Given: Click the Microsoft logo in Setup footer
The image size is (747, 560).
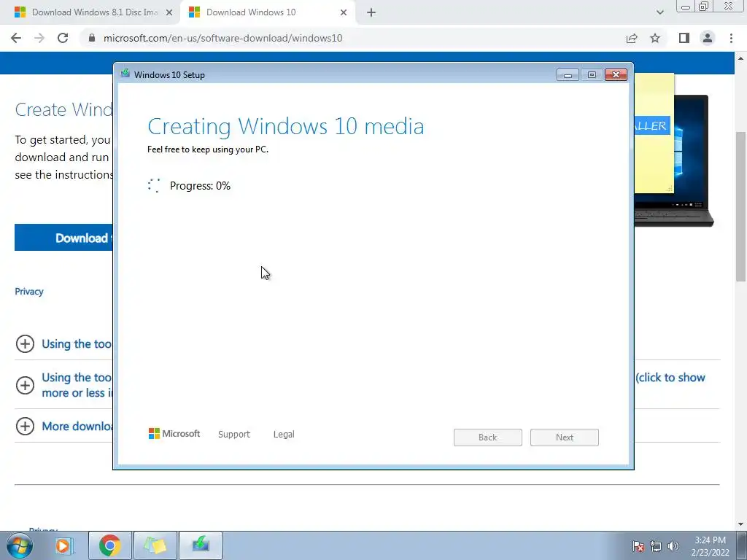Looking at the screenshot, I should (174, 433).
